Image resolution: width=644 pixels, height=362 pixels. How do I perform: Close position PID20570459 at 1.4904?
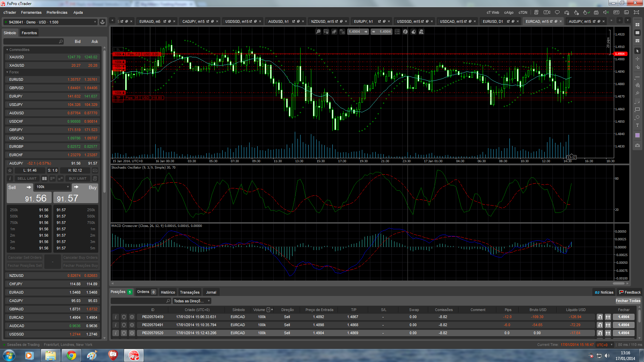pos(624,317)
